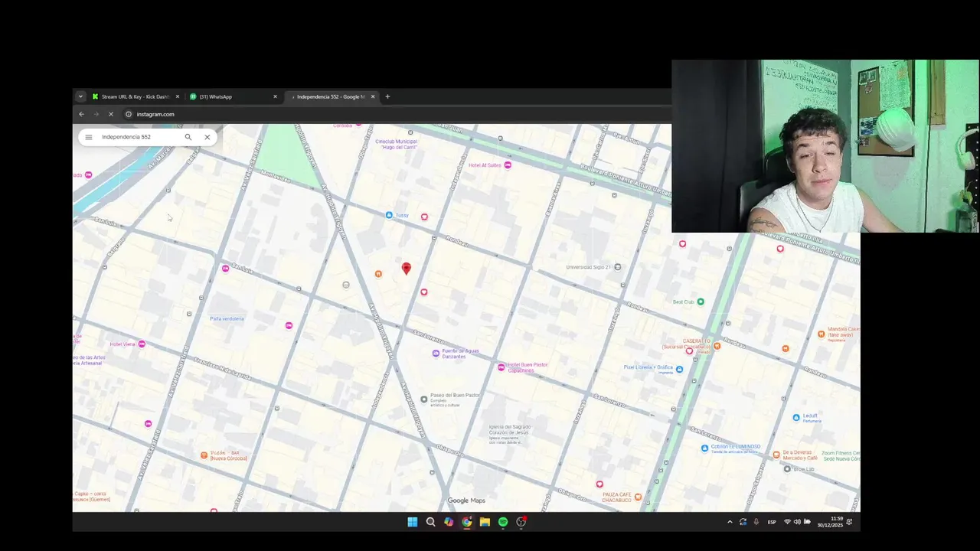
Task: Close the Kick Dashboard tab
Action: coord(178,96)
